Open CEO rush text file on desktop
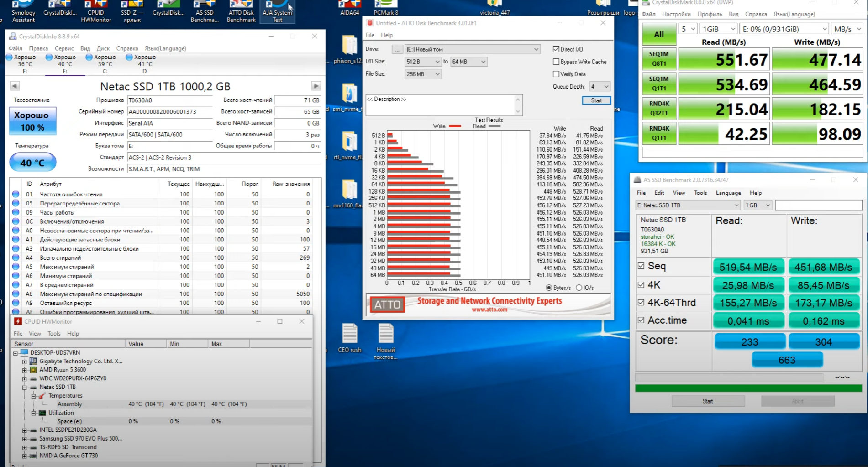The height and width of the screenshot is (467, 868). (349, 338)
